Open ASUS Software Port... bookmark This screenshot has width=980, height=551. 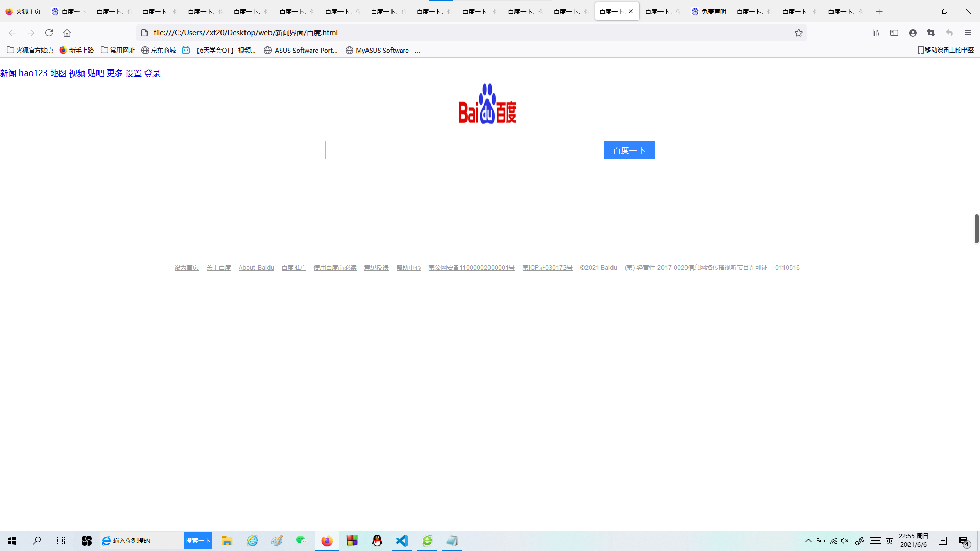click(301, 50)
